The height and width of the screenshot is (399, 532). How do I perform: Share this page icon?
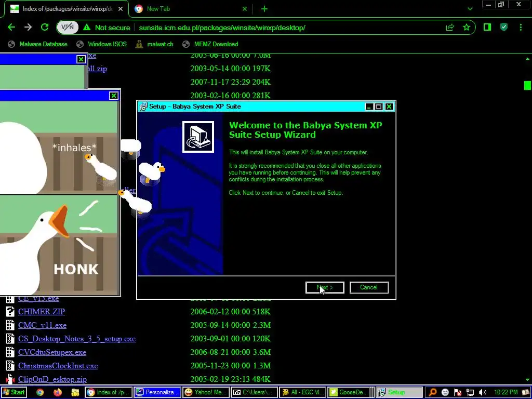450,28
